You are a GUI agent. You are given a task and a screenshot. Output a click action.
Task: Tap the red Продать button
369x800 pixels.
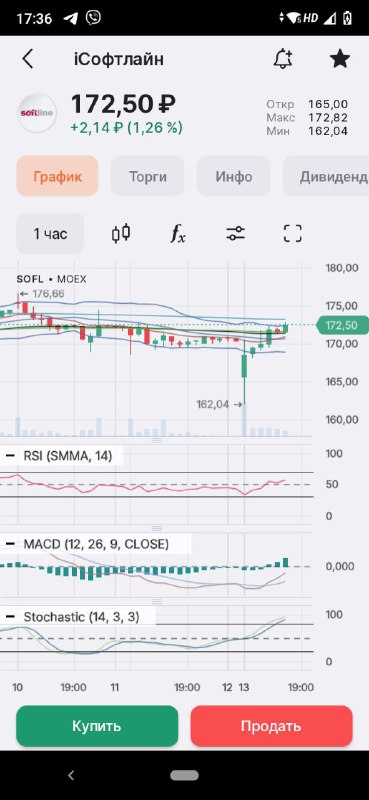point(272,726)
